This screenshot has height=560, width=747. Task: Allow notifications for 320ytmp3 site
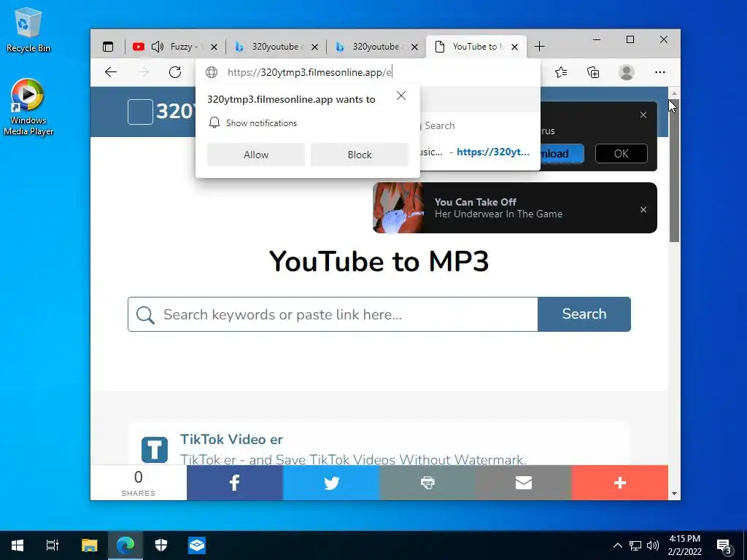pyautogui.click(x=256, y=155)
